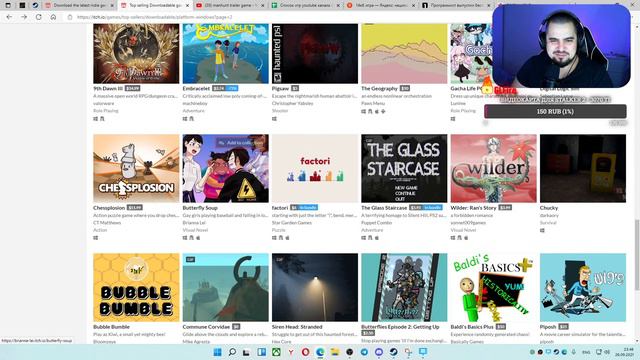This screenshot has width=640, height=360.
Task: Go back with the browser back arrow
Action: tap(9, 17)
